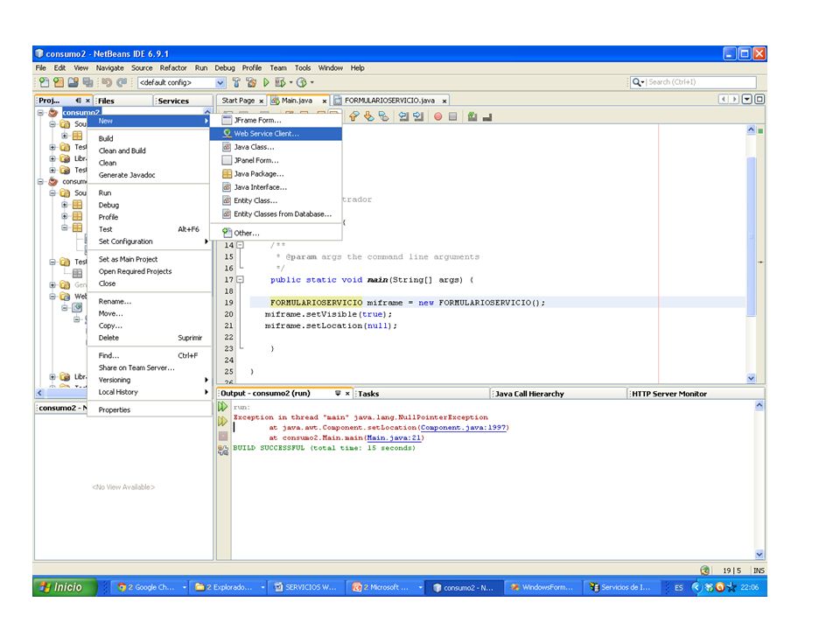Click the New Project toolbar icon
The width and height of the screenshot is (840, 630).
click(59, 82)
